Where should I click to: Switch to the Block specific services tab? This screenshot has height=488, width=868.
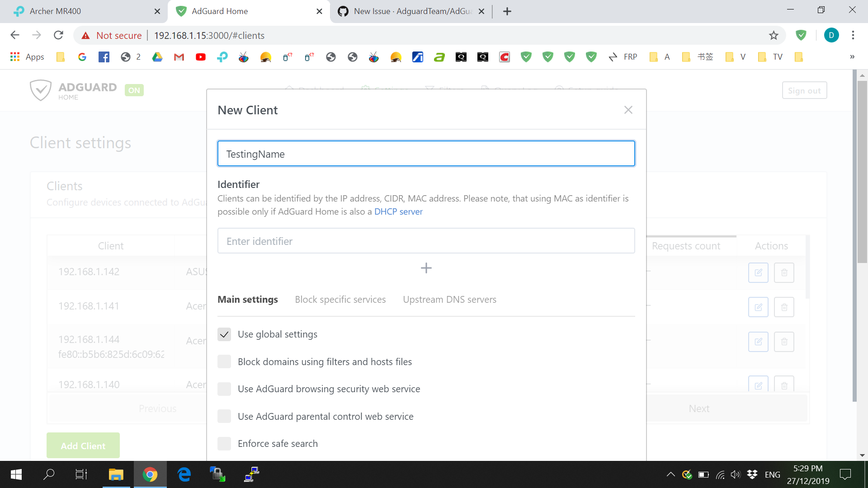click(340, 299)
